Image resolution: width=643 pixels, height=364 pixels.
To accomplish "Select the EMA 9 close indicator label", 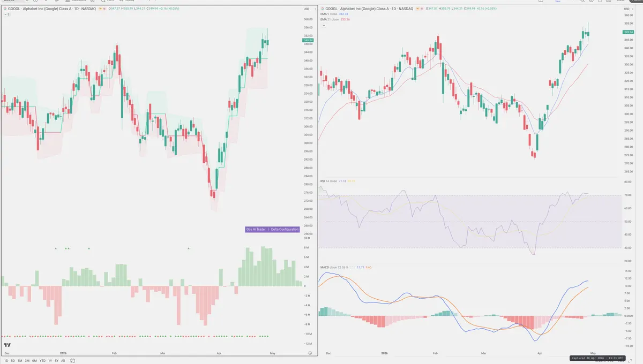I will coord(330,14).
